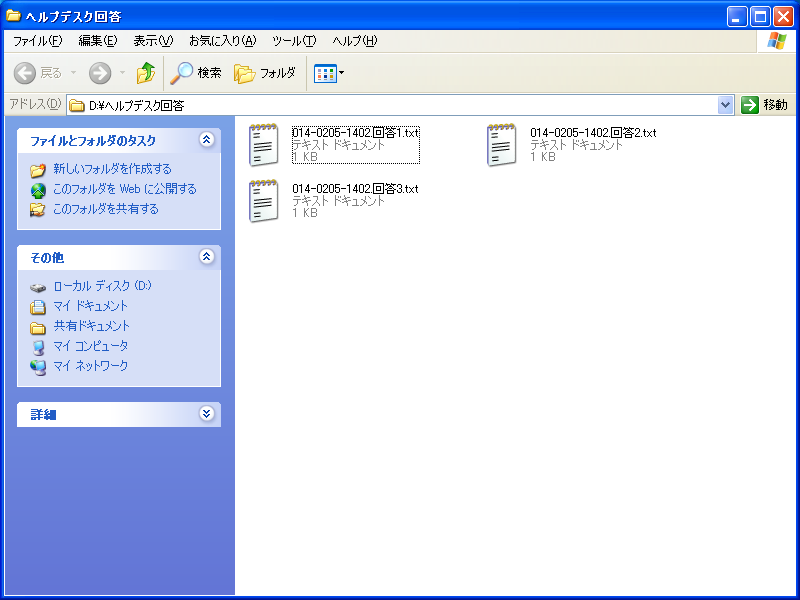
Task: Open the 検索 search tool
Action: pyautogui.click(x=196, y=73)
